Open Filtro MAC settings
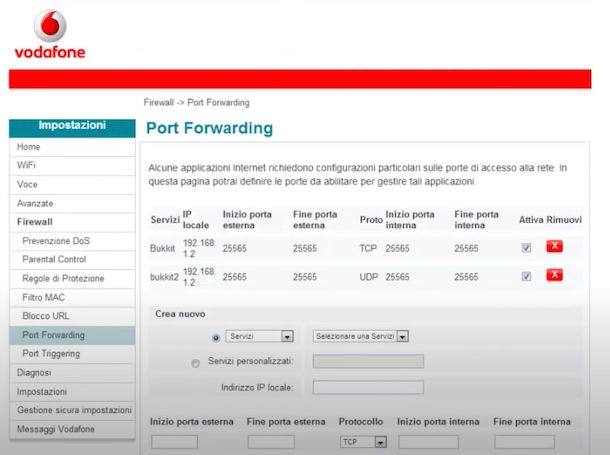610x455 pixels. click(x=45, y=297)
